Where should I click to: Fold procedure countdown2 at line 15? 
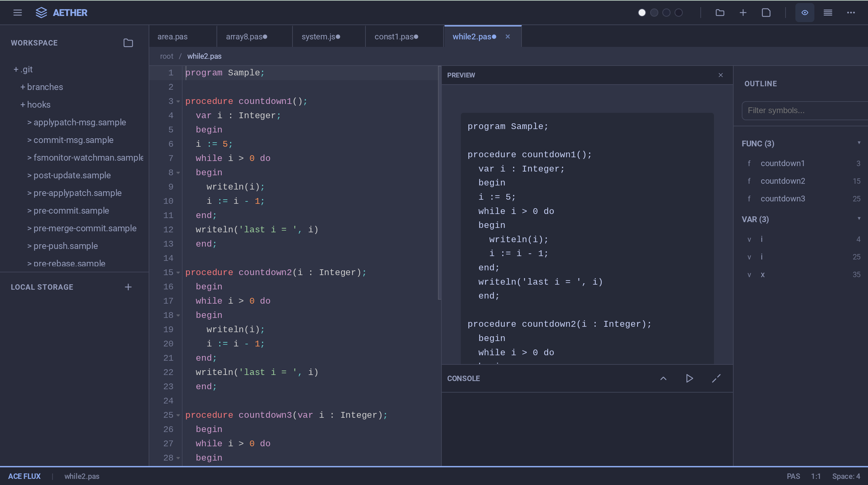(x=178, y=272)
